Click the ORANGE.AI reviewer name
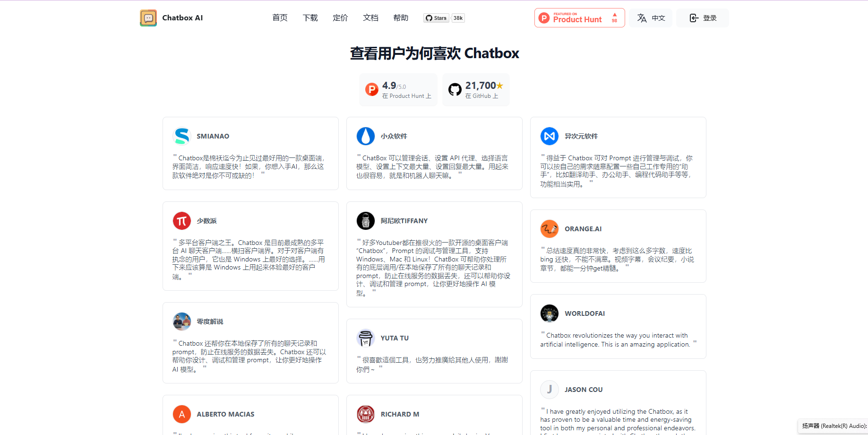The image size is (868, 435). click(x=583, y=229)
